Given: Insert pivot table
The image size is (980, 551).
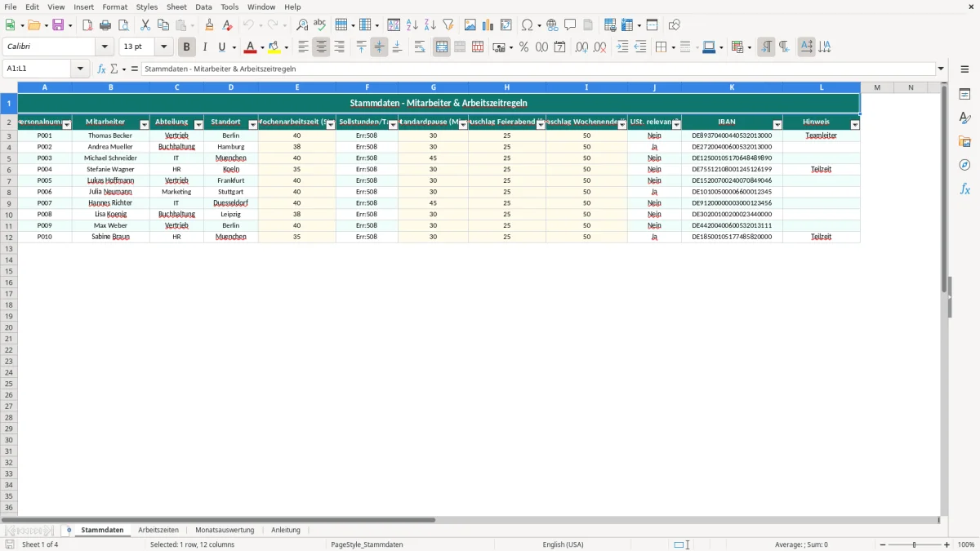Looking at the screenshot, I should click(506, 25).
